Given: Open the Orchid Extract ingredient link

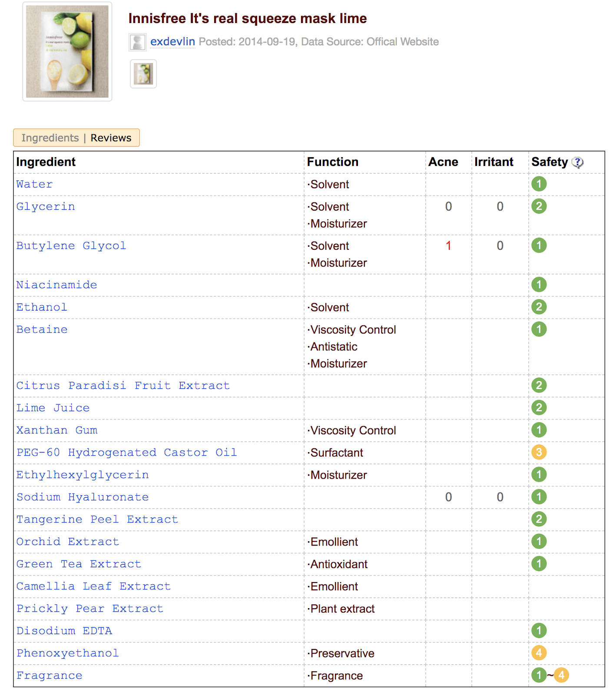Looking at the screenshot, I should click(x=68, y=542).
